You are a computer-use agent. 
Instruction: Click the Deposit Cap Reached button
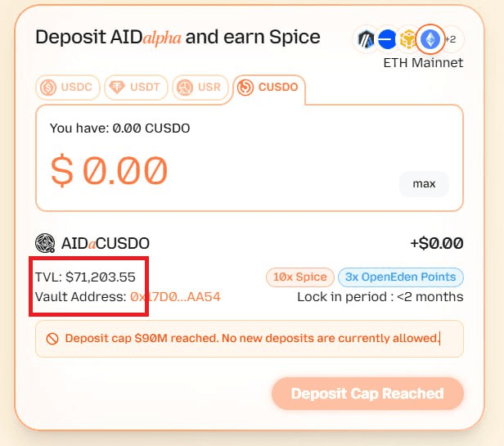pos(367,394)
